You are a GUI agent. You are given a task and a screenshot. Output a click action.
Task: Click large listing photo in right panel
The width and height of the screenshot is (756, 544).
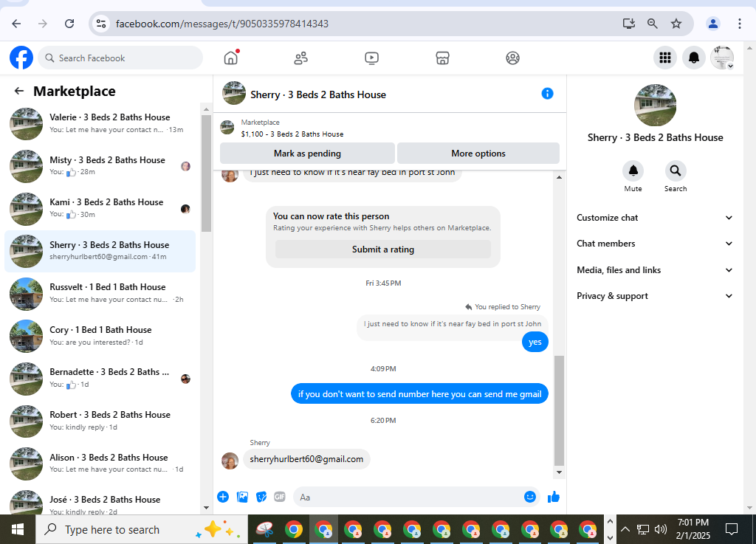pos(655,105)
